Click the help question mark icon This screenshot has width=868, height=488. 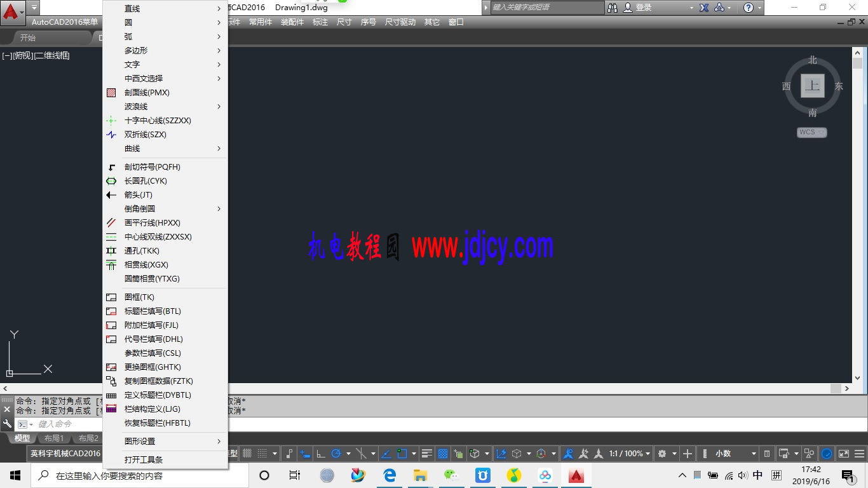tap(749, 8)
